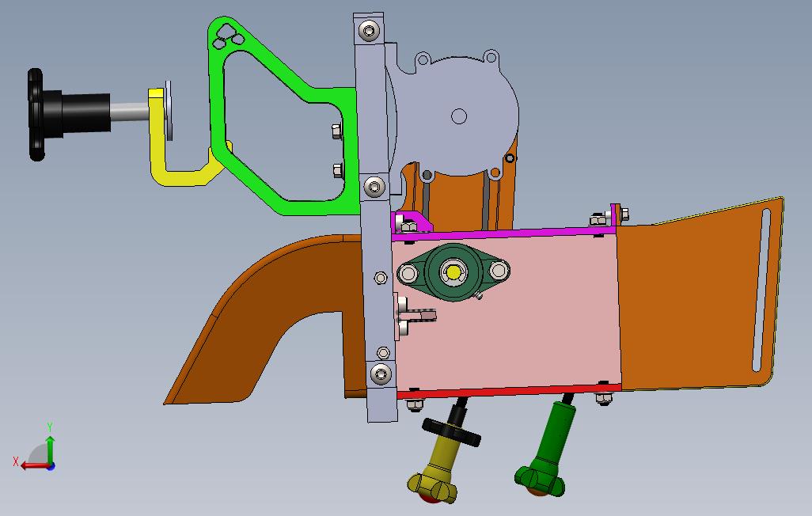Screen dimensions: 812x516
Task: Click the upper hex nut inside the green frame
Action: pyautogui.click(x=336, y=131)
